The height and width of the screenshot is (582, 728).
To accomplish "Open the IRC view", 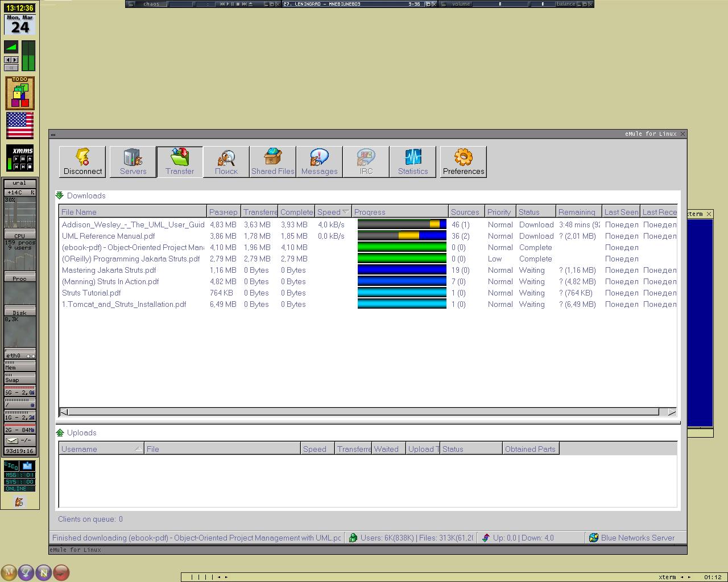I will point(366,162).
